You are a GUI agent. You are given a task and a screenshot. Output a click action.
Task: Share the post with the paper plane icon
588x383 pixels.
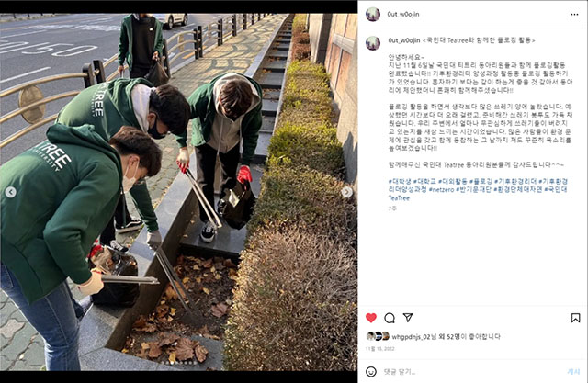click(x=408, y=318)
